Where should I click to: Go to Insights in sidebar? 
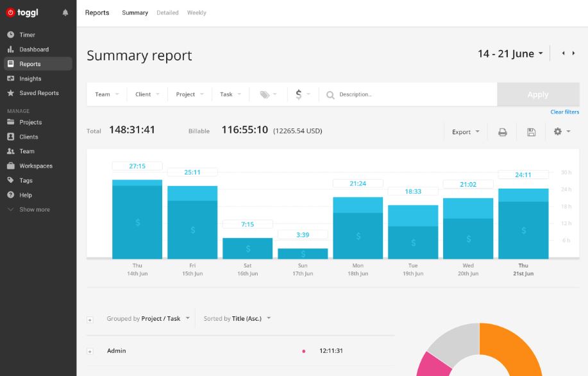tap(30, 78)
